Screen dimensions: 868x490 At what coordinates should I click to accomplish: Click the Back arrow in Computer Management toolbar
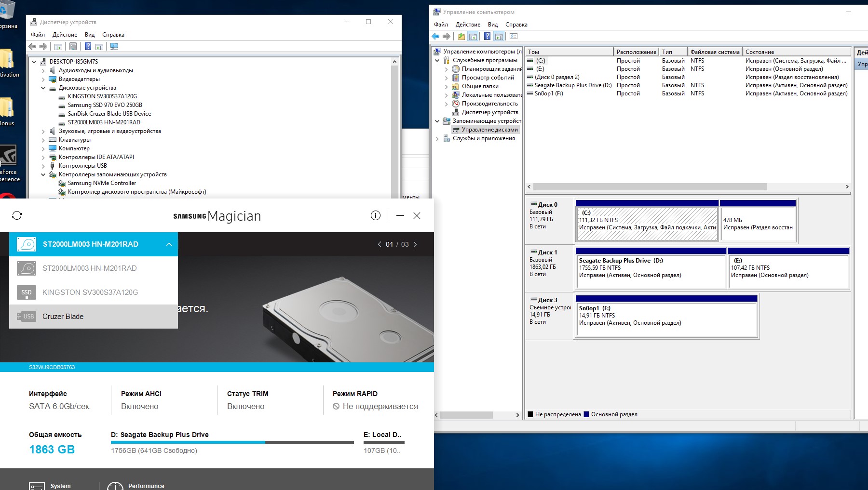435,36
